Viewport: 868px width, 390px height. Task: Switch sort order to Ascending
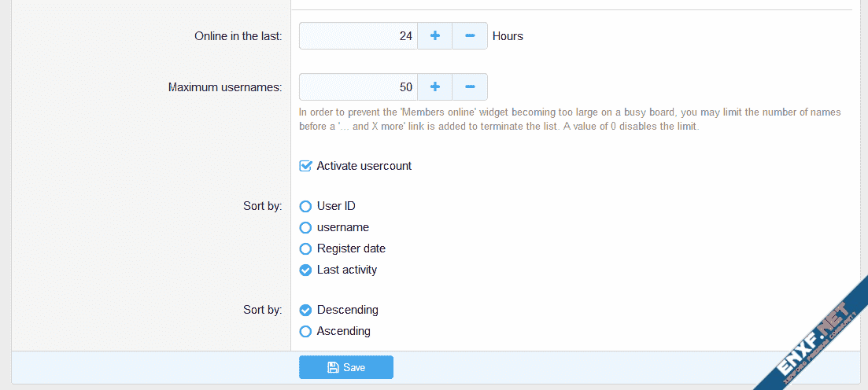[306, 331]
